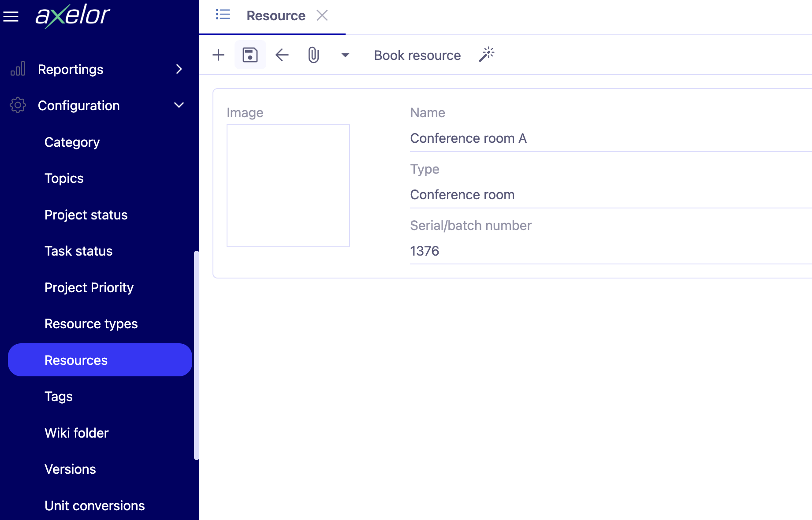
Task: Attach a file via the paperclip icon
Action: [x=313, y=55]
